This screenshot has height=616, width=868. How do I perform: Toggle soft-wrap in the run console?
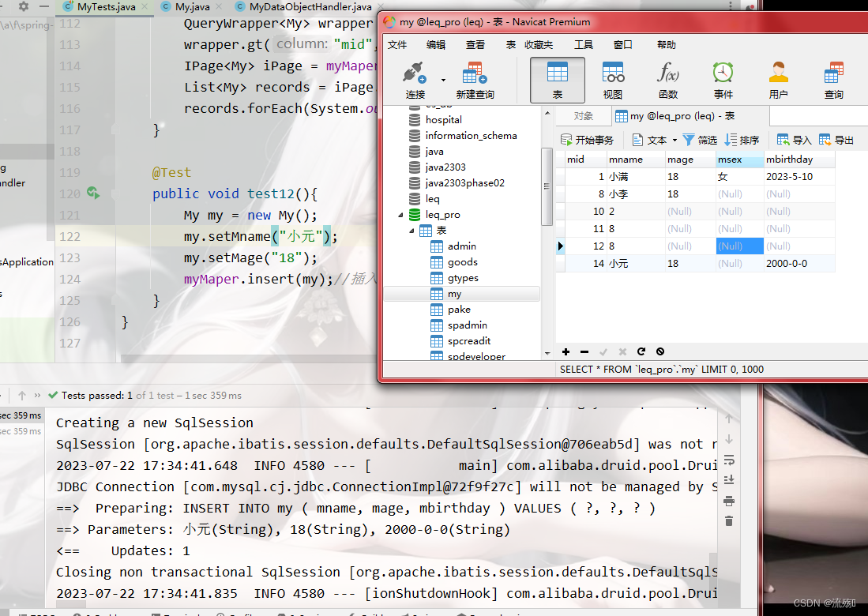pyautogui.click(x=727, y=459)
